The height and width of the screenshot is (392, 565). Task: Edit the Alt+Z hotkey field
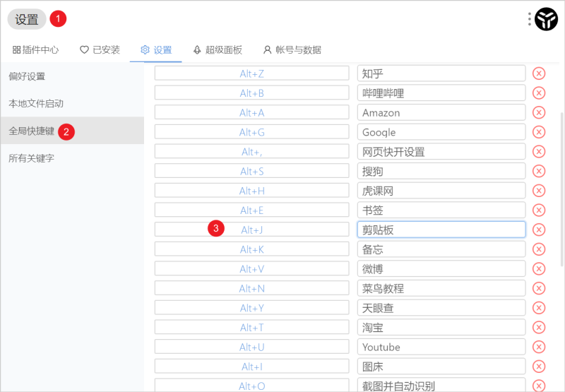point(252,73)
